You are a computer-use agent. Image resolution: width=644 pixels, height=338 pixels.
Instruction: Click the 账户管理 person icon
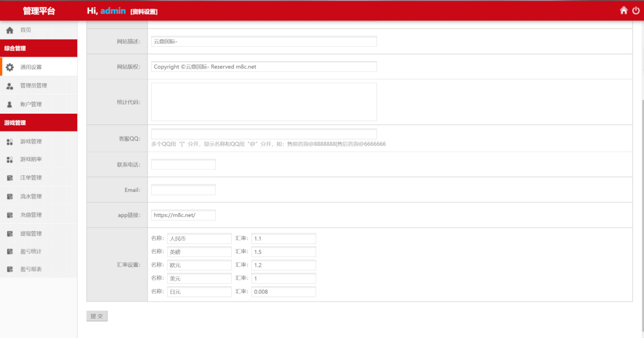coord(10,105)
